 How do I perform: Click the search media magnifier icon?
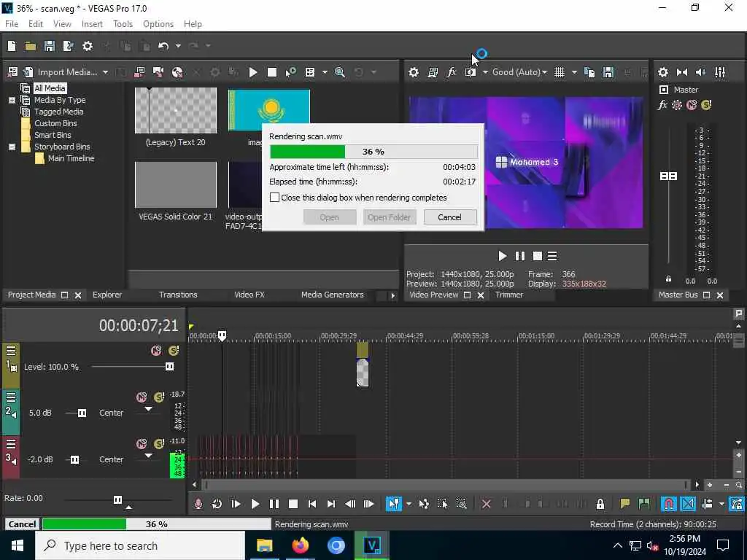[340, 72]
